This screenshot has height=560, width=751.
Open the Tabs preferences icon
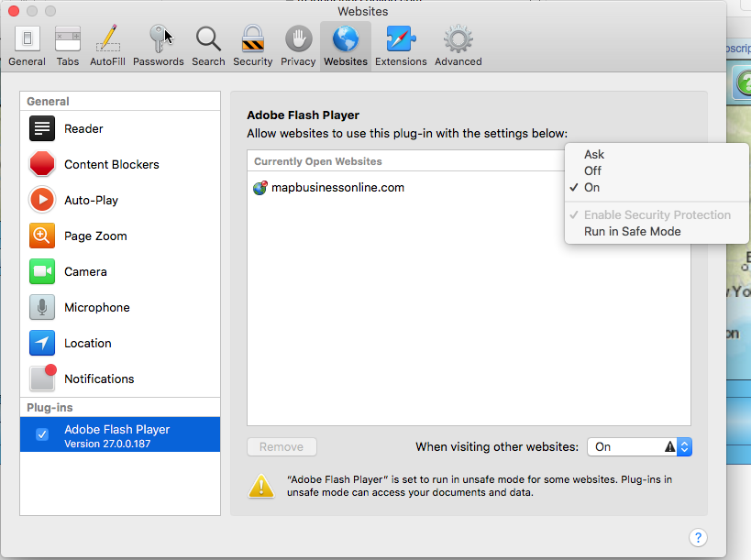tap(68, 38)
